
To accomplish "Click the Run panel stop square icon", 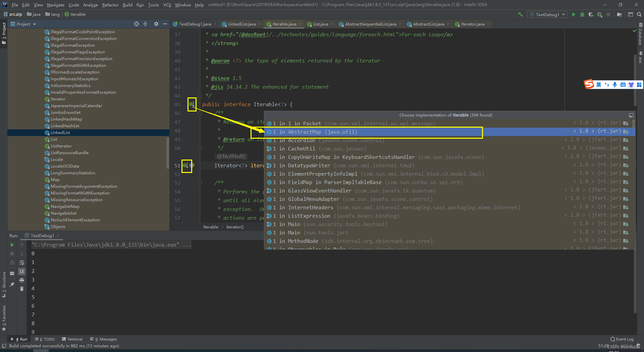I will point(12,254).
